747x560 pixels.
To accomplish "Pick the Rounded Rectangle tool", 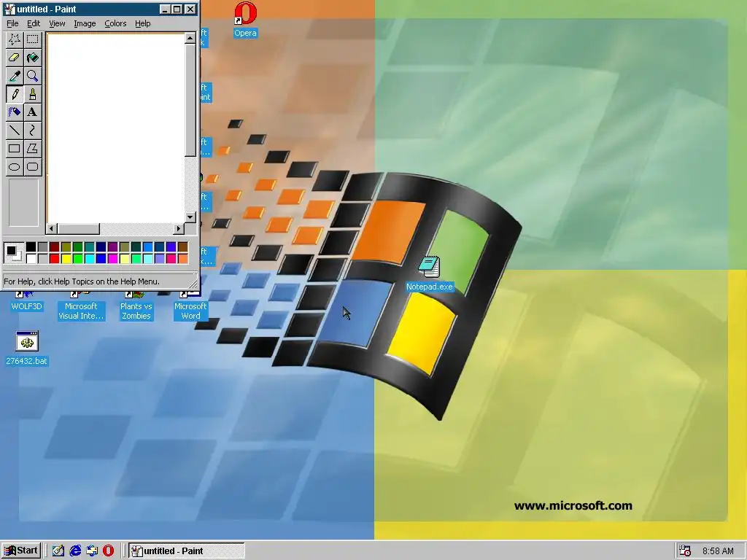I will pyautogui.click(x=32, y=166).
